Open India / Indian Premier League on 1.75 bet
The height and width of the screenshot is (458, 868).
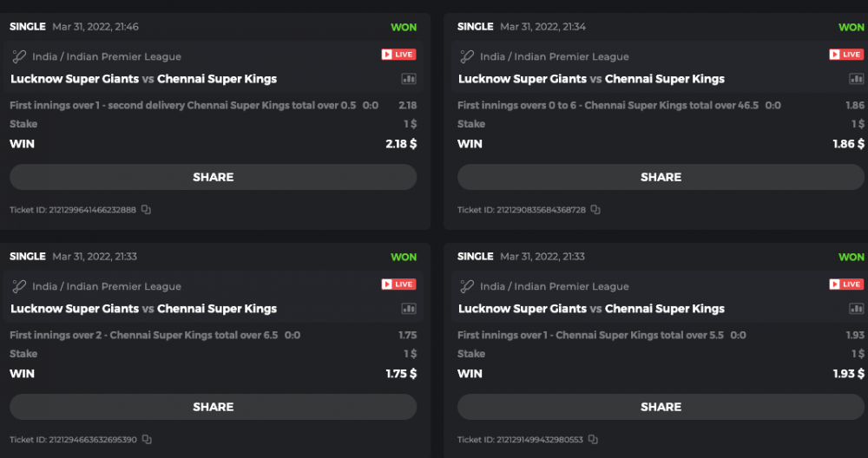(107, 286)
